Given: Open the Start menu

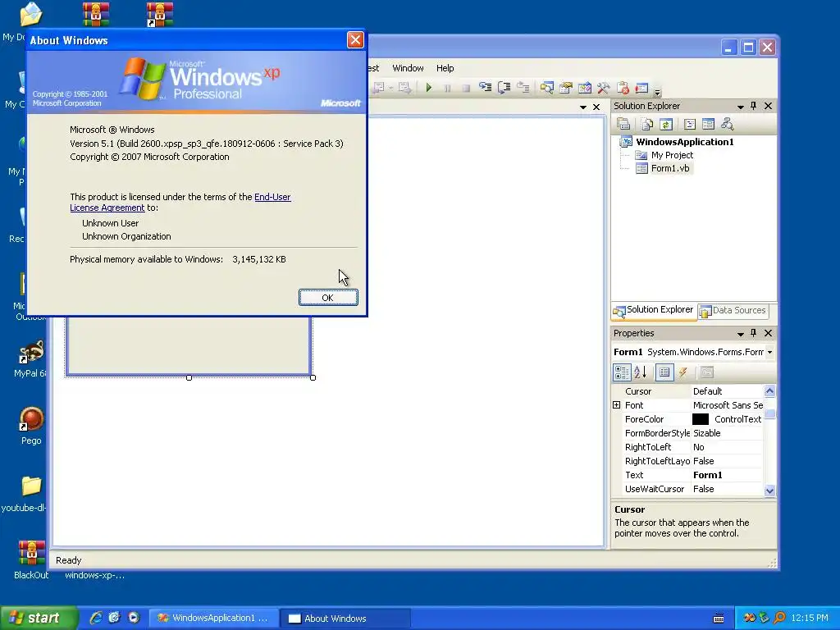Looking at the screenshot, I should click(38, 619).
